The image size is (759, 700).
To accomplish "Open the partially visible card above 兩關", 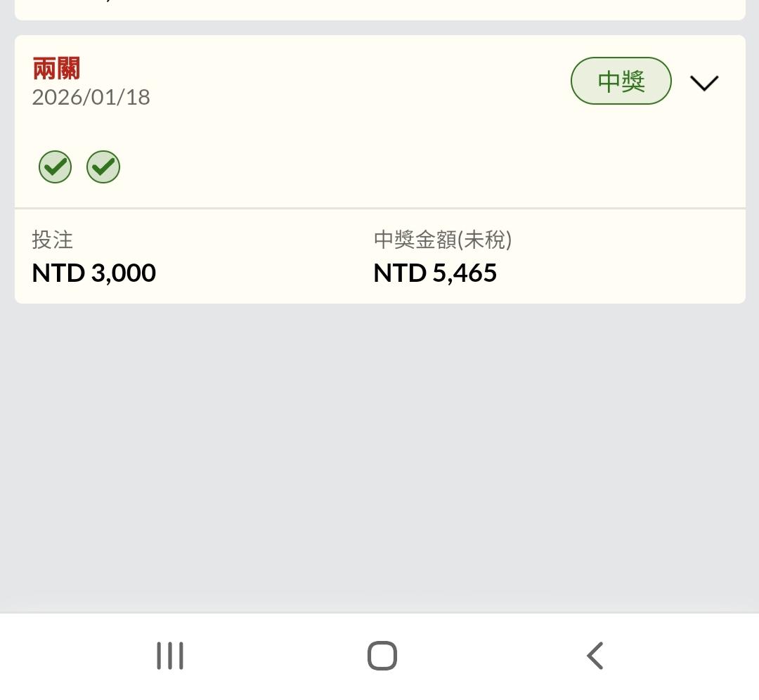I will 379,9.
